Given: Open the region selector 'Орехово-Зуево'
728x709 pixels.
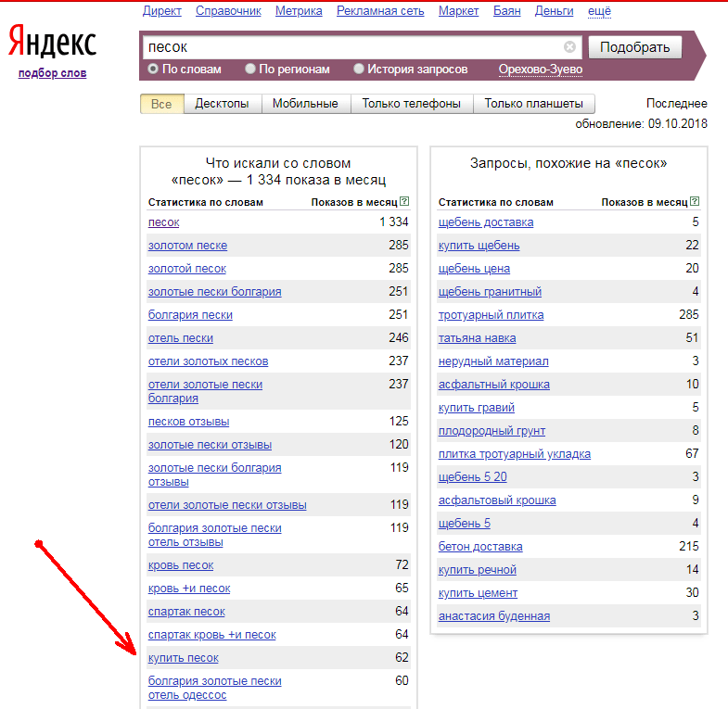Looking at the screenshot, I should (x=541, y=70).
